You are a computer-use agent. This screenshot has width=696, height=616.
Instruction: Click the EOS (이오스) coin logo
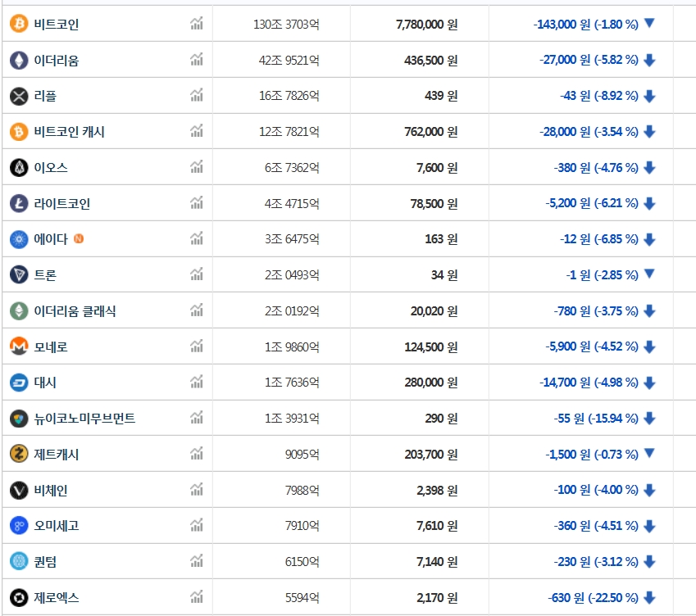[19, 168]
